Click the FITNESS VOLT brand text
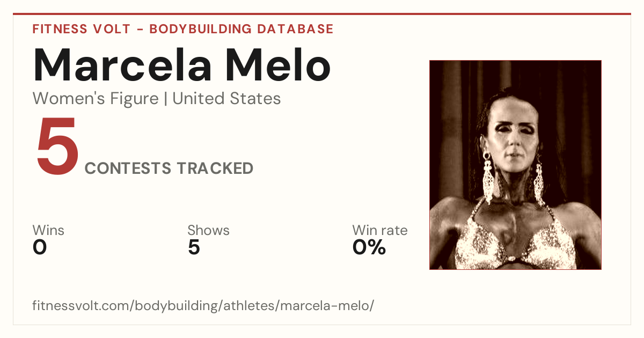Image resolution: width=644 pixels, height=338 pixels. coord(81,29)
